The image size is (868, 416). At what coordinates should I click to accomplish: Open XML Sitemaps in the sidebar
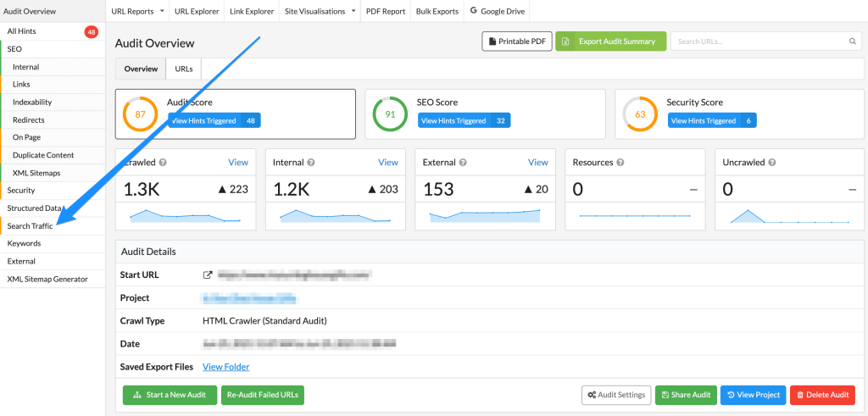pos(52,173)
